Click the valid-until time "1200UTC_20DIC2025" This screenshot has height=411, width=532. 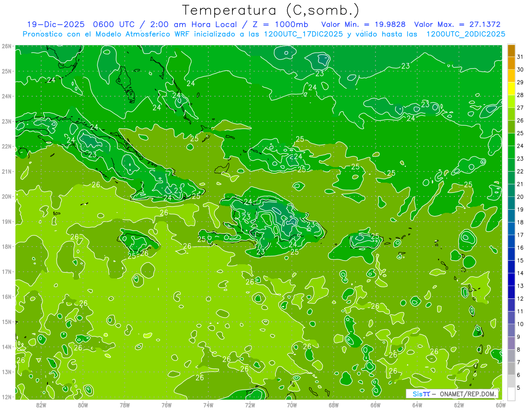pyautogui.click(x=465, y=34)
